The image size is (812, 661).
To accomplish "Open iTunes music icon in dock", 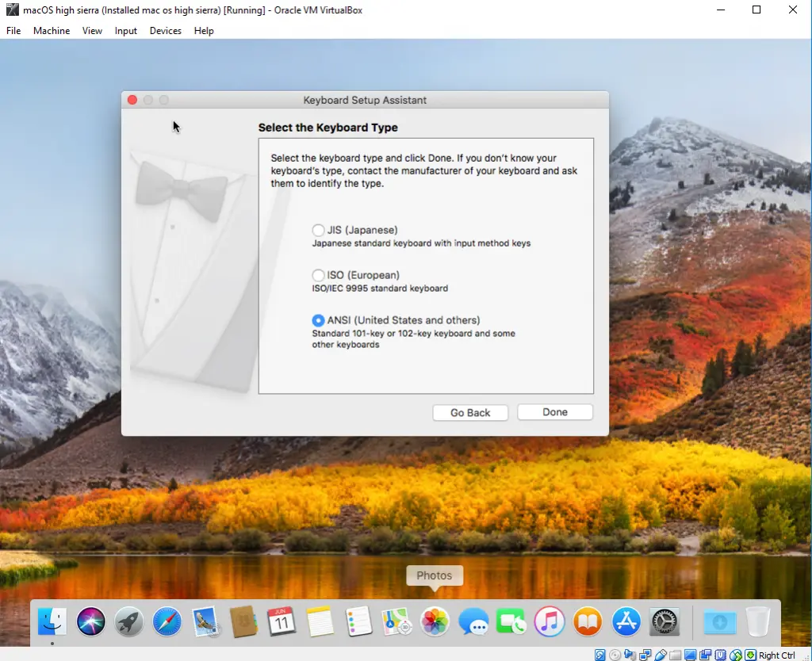I will pyautogui.click(x=550, y=621).
